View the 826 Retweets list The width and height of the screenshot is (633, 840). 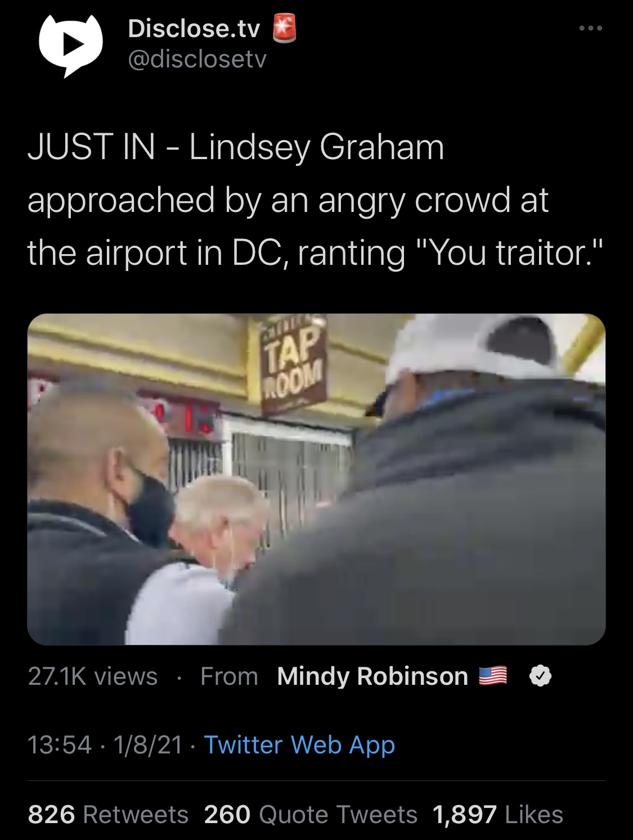click(108, 815)
